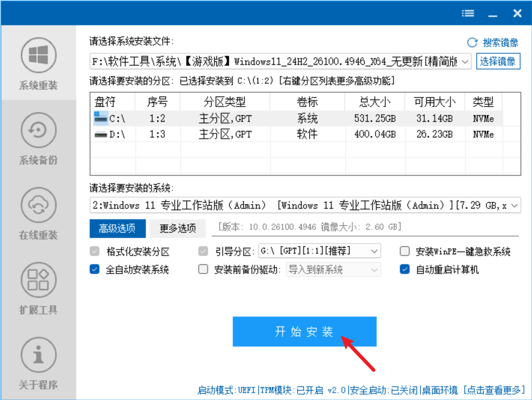Image resolution: width=532 pixels, height=400 pixels.
Task: Sort by the 盘符 column header
Action: [112, 101]
